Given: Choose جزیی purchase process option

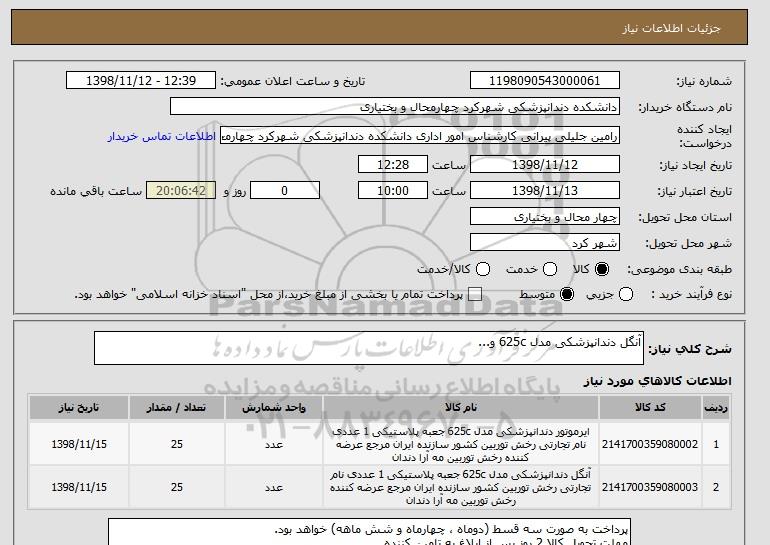Looking at the screenshot, I should [x=626, y=295].
